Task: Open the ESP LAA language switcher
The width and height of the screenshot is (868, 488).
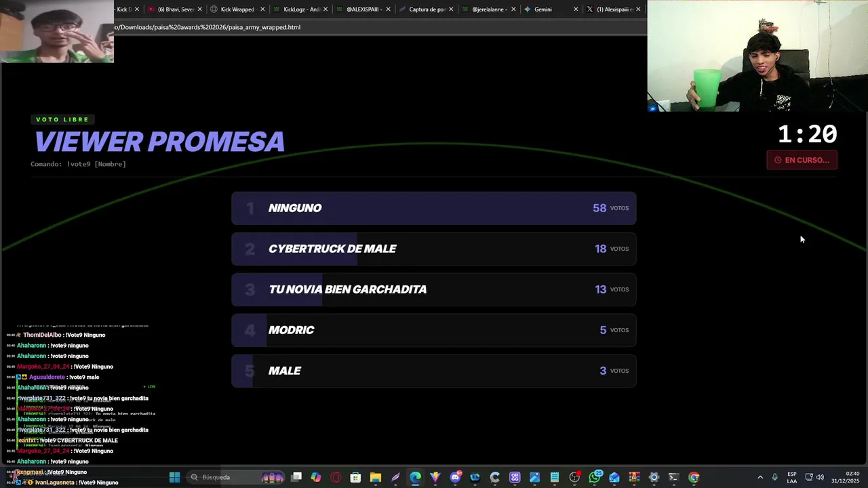Action: pyautogui.click(x=792, y=477)
